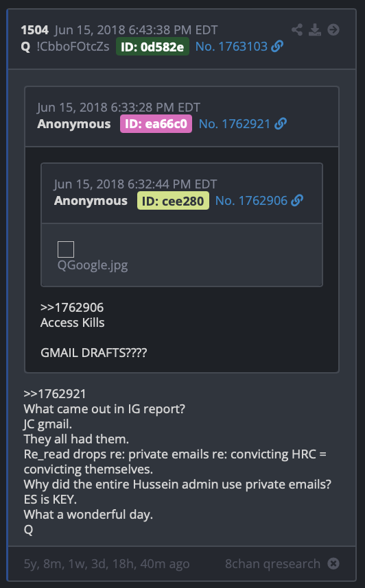Open post No. 1762921 link
Screen dimensions: 365x588
(x=235, y=124)
